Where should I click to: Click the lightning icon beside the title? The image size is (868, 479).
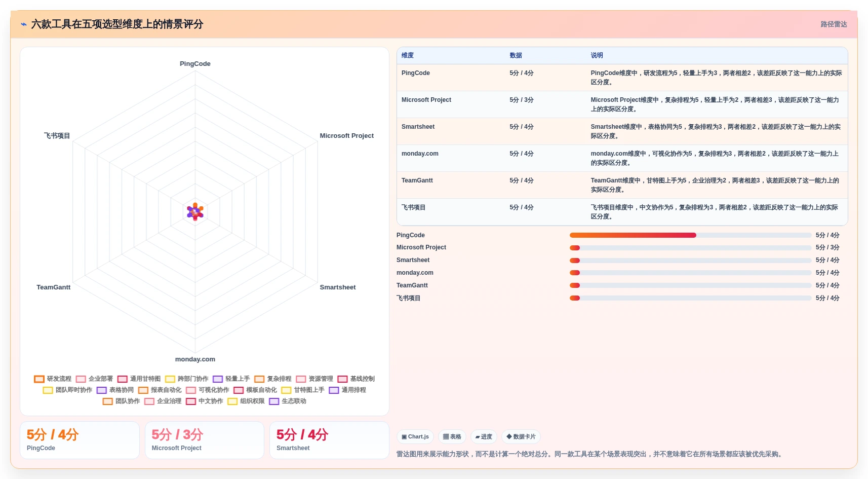click(x=24, y=24)
